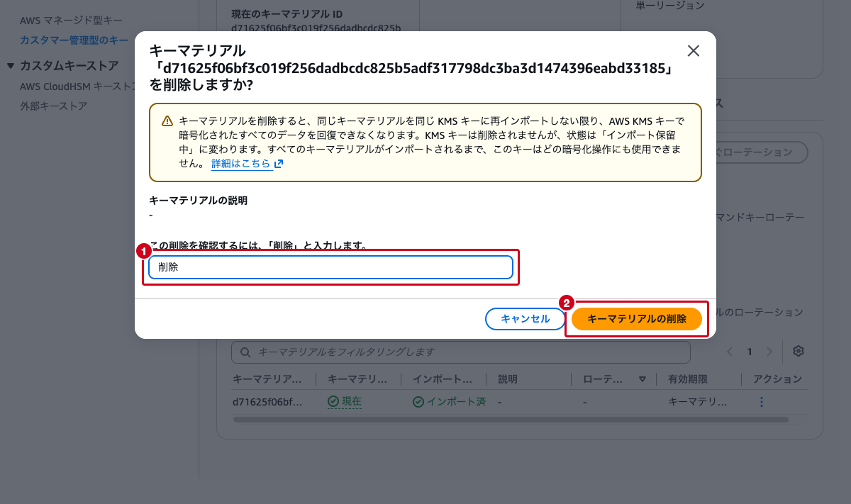This screenshot has height=504, width=851.
Task: Click the external link icon beside 詳細はこちら
Action: pyautogui.click(x=279, y=164)
